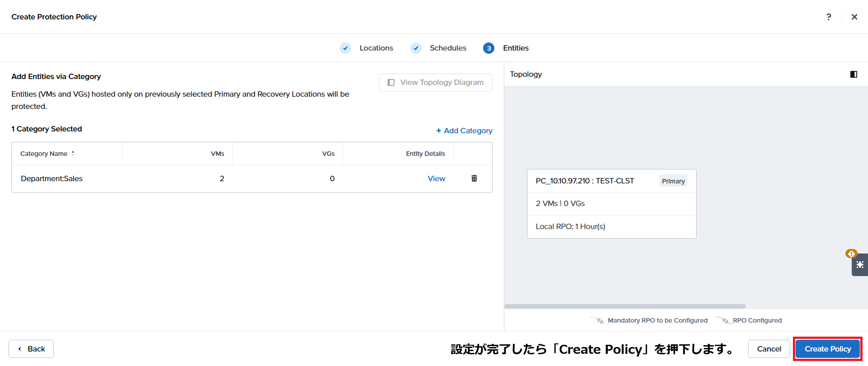Toggle the View Topology Diagram button

tap(436, 83)
